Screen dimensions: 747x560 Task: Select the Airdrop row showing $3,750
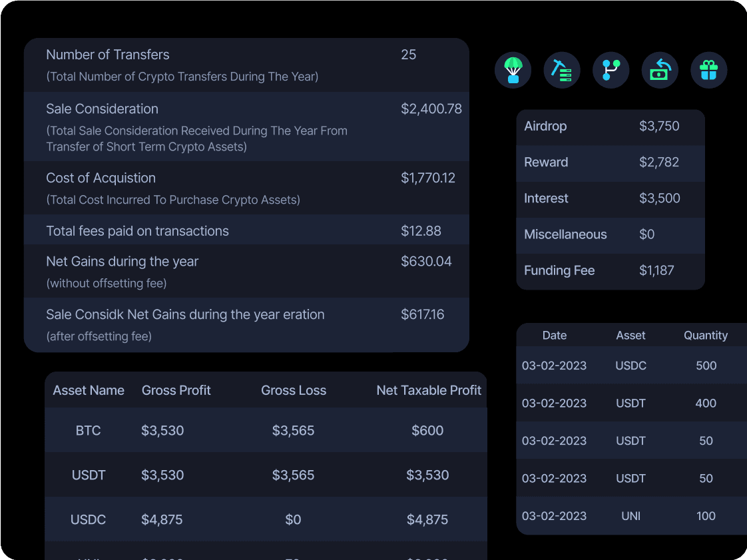click(x=610, y=127)
